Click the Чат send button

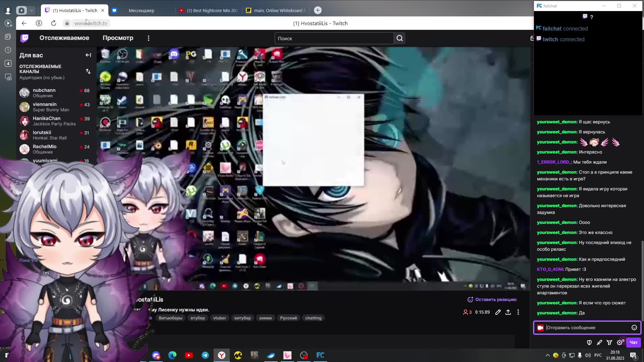633,342
